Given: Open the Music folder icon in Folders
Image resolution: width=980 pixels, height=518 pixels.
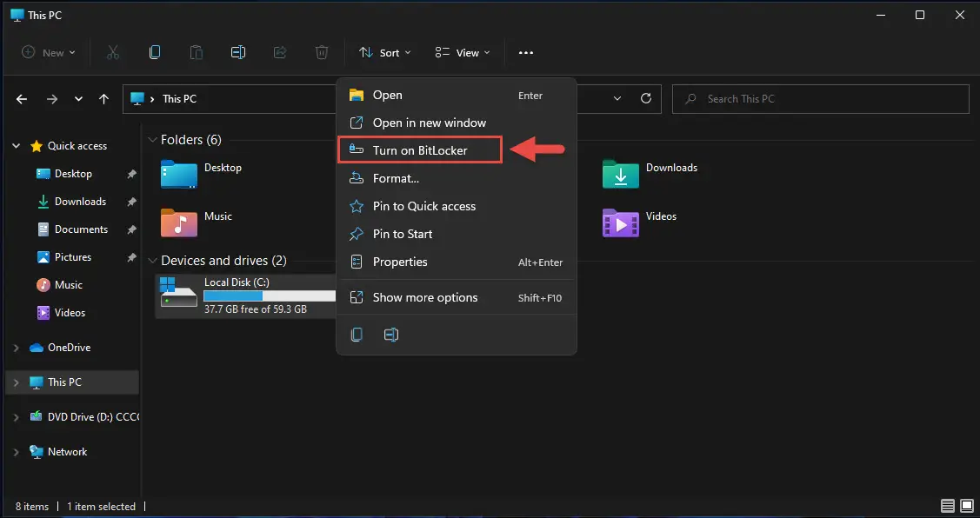Looking at the screenshot, I should tap(179, 222).
